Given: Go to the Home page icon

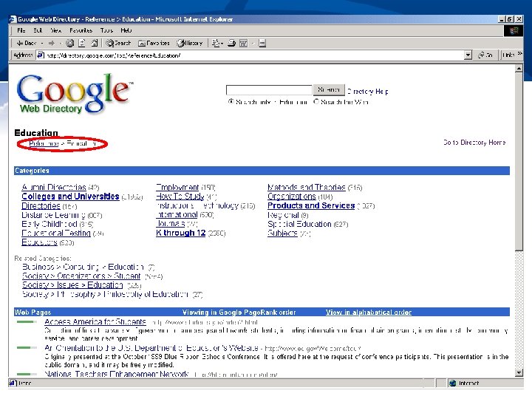Looking at the screenshot, I should tap(95, 43).
